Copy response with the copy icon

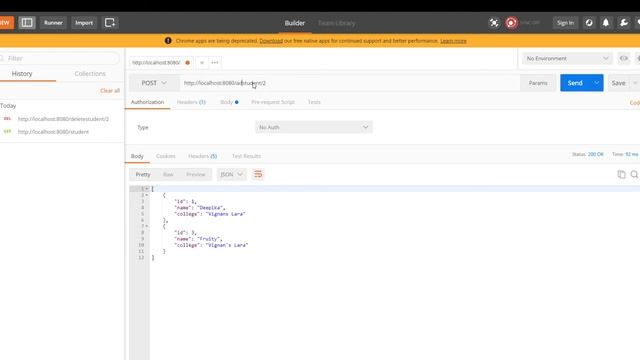[621, 174]
